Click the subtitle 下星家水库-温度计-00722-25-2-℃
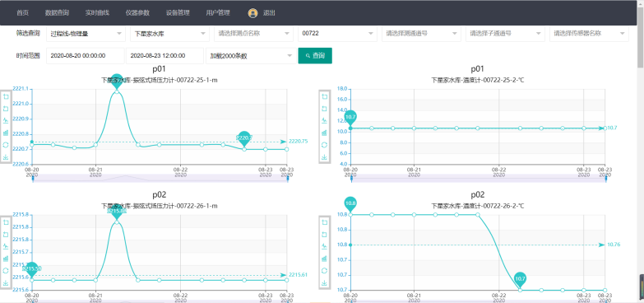 (x=478, y=80)
